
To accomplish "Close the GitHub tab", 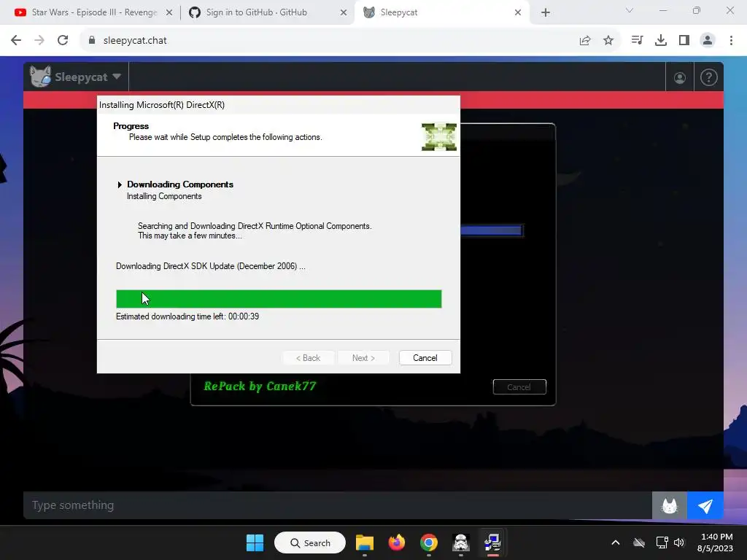I will 344,13.
